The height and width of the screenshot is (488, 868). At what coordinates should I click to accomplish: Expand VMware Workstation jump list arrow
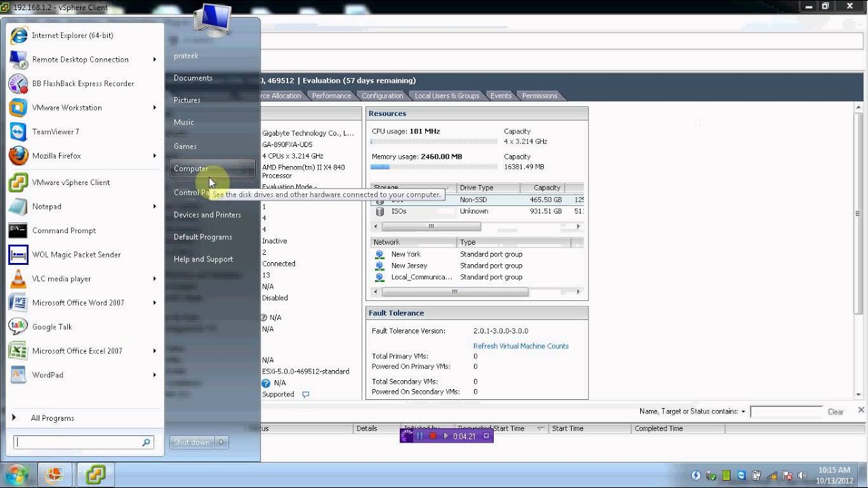155,108
